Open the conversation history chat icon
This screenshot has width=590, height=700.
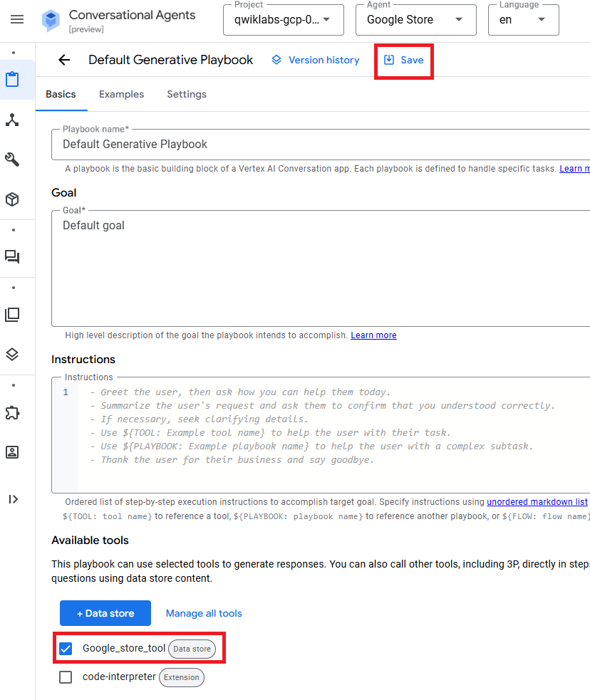pyautogui.click(x=12, y=256)
